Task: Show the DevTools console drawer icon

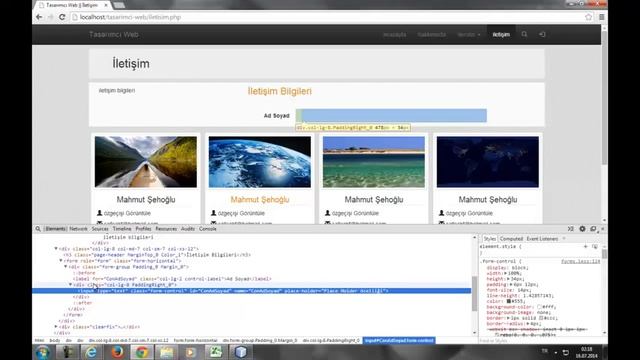Action: coord(571,229)
